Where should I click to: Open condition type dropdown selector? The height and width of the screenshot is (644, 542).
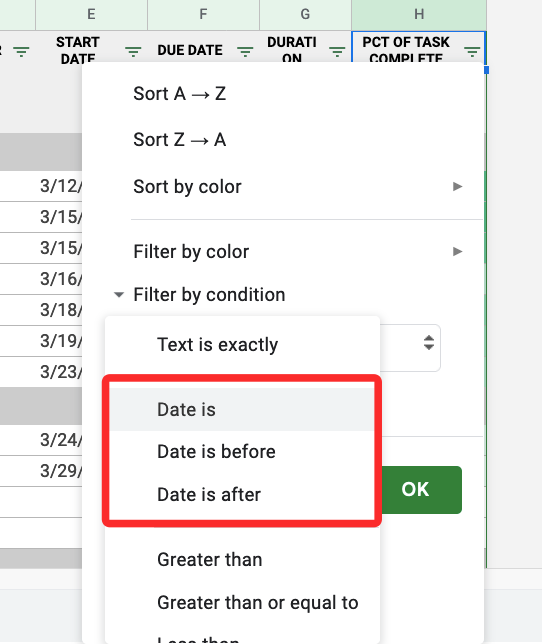coord(428,343)
